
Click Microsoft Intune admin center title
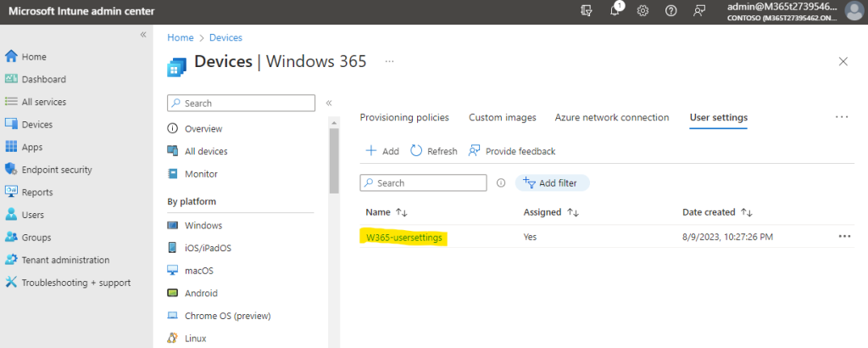pos(81,11)
